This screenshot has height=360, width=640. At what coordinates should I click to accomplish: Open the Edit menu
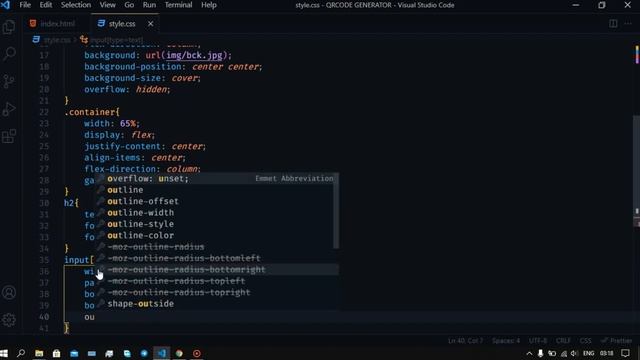tap(46, 5)
